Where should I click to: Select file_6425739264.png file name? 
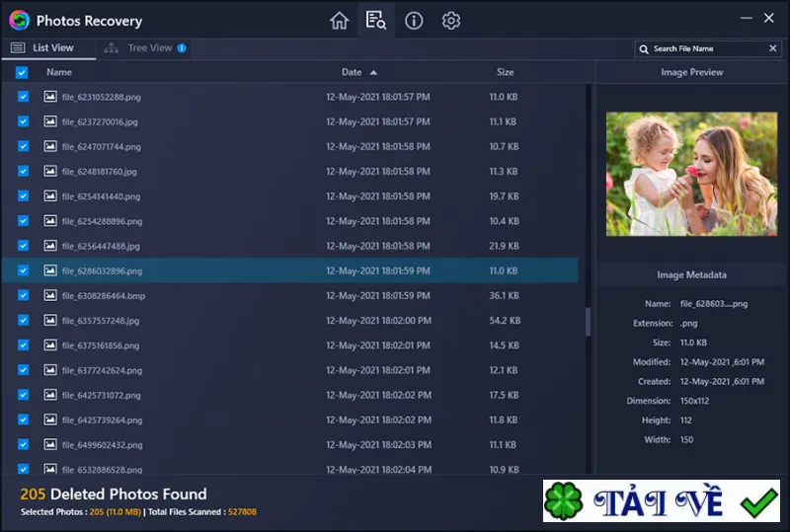point(103,420)
